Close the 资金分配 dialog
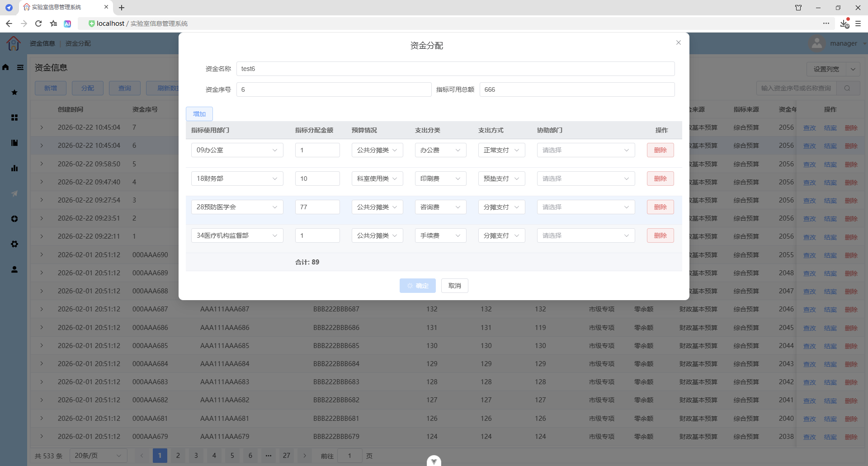This screenshot has height=466, width=868. click(678, 42)
